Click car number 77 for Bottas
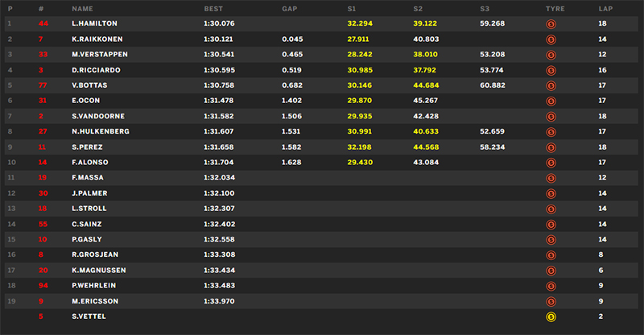This screenshot has width=644, height=335. [x=43, y=85]
